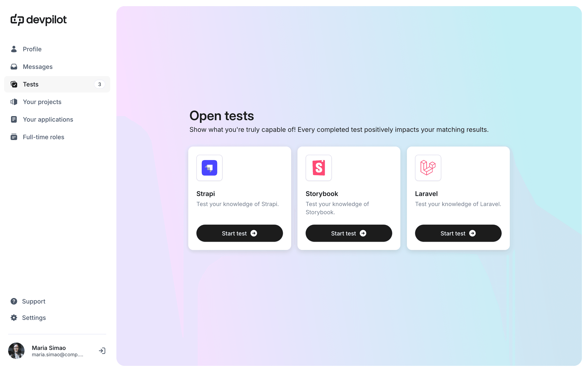Click the Storybook application icon
This screenshot has width=588, height=372.
[x=319, y=168]
